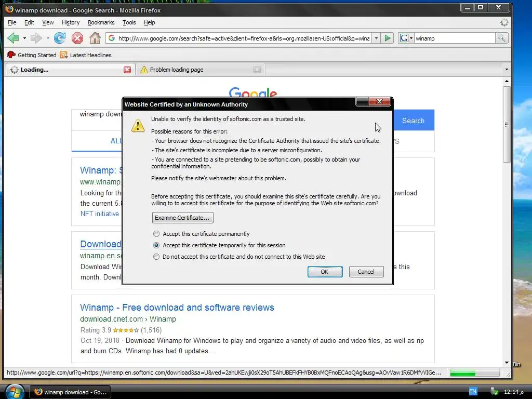
Task: Click the EN language indicator in the tray
Action: coord(473,392)
